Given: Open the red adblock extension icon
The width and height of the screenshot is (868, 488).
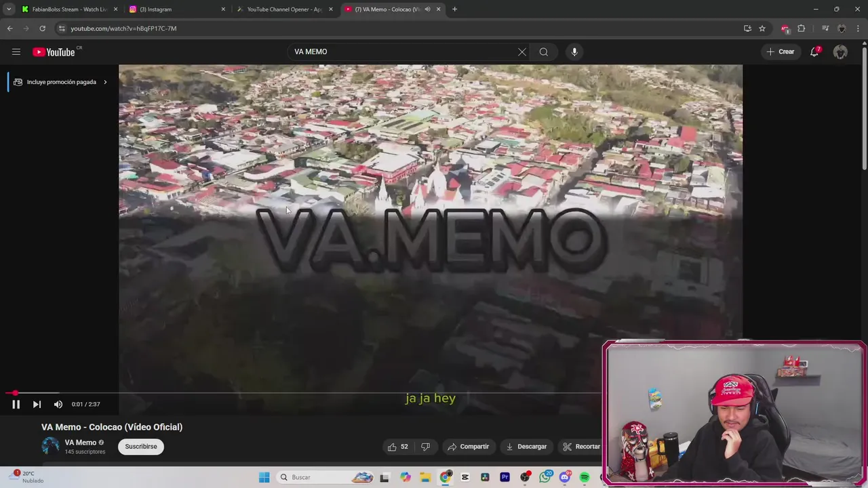Looking at the screenshot, I should pos(785,28).
